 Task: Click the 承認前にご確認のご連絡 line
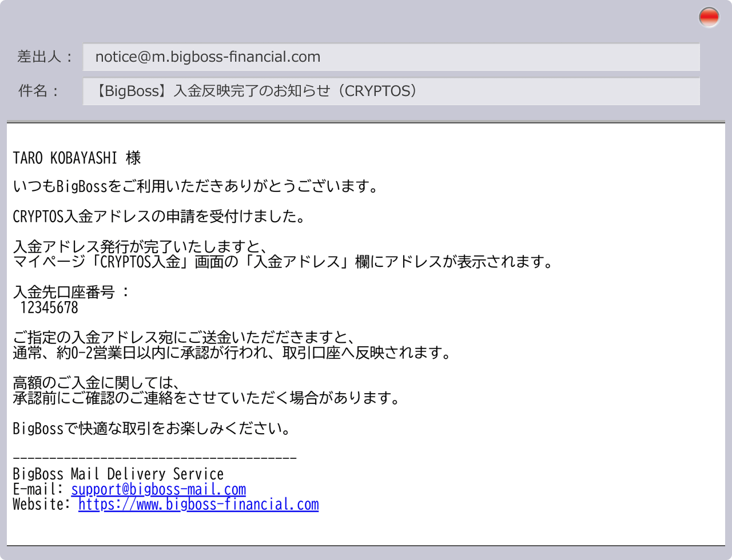206,398
